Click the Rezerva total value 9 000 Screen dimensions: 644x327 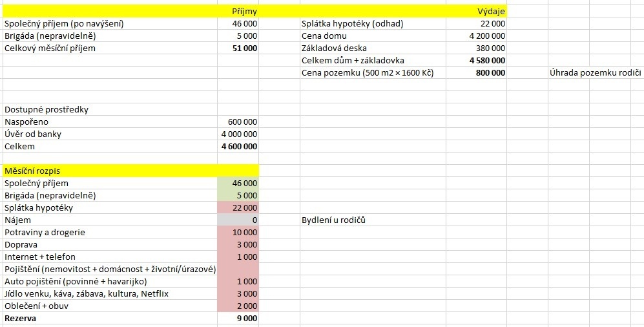click(238, 319)
